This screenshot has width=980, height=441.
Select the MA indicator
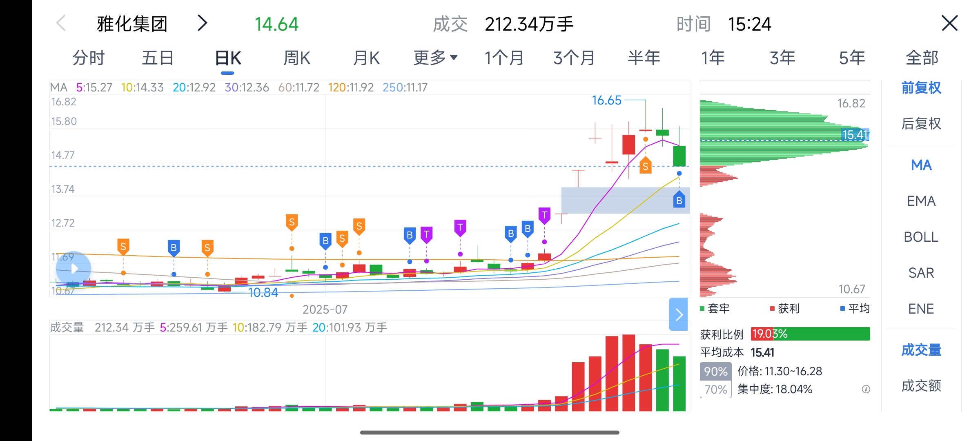921,165
